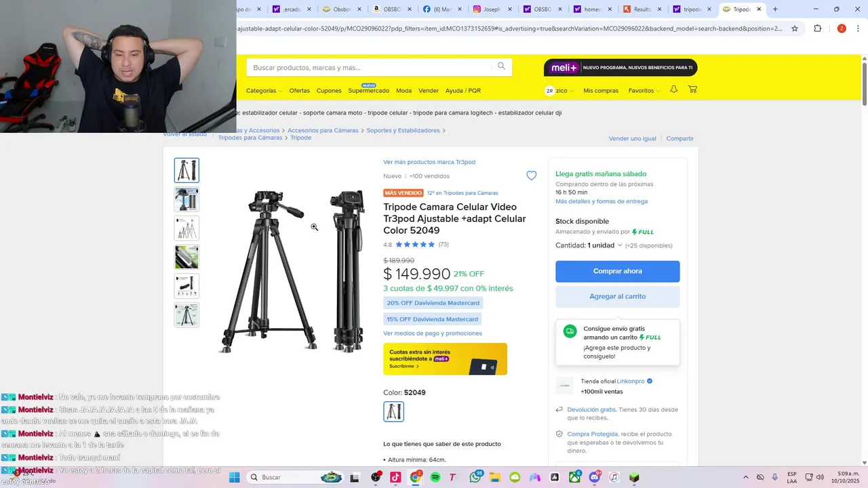Click the microphone icon in system tray
This screenshot has height=488, width=868.
tap(774, 477)
